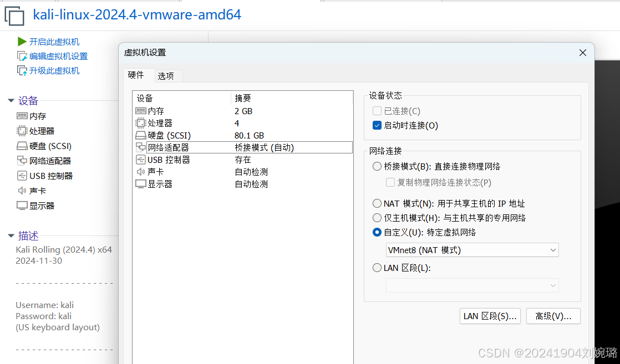Select the processor count value 4
Image resolution: width=620 pixels, height=364 pixels.
coord(237,124)
